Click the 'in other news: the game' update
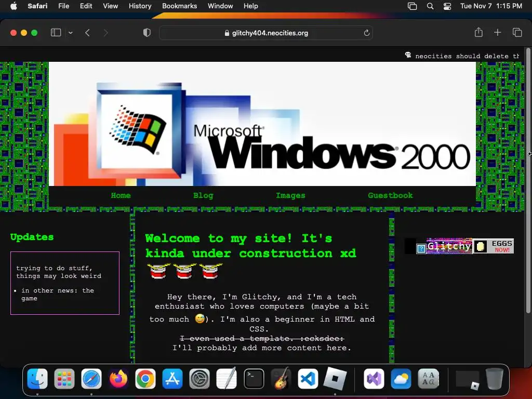Viewport: 532px width, 399px height. 58,294
